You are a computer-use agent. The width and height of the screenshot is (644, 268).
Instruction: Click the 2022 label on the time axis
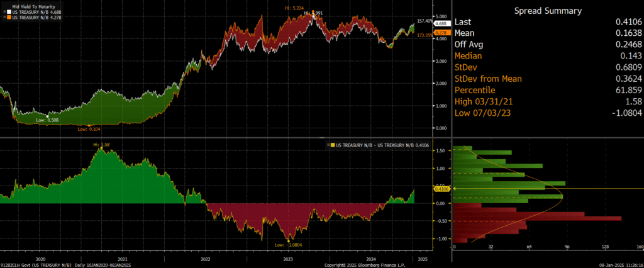point(206,259)
